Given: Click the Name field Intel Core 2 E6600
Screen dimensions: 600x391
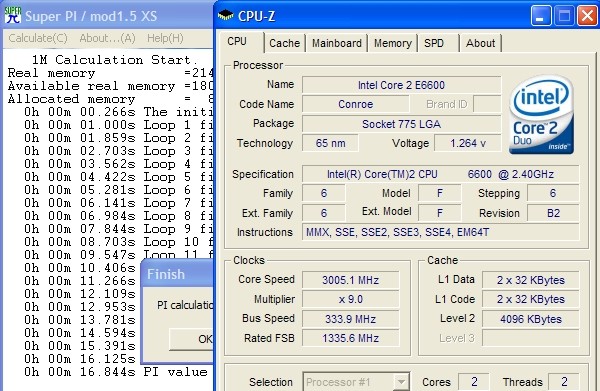Looking at the screenshot, I should [401, 85].
